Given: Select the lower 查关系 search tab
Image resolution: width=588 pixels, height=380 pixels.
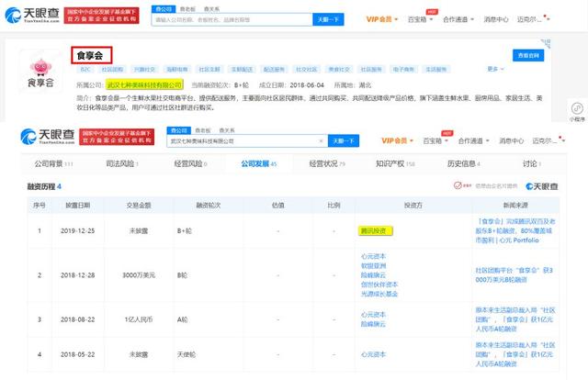Looking at the screenshot, I should click(227, 130).
